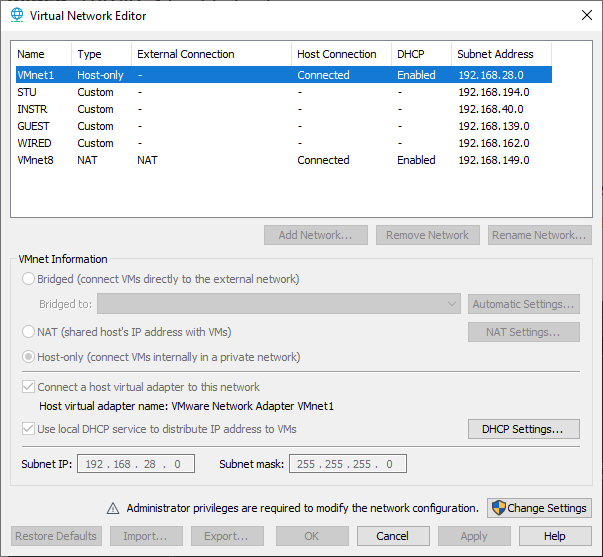Click the Rename Network button
This screenshot has width=603, height=557.
(x=540, y=235)
